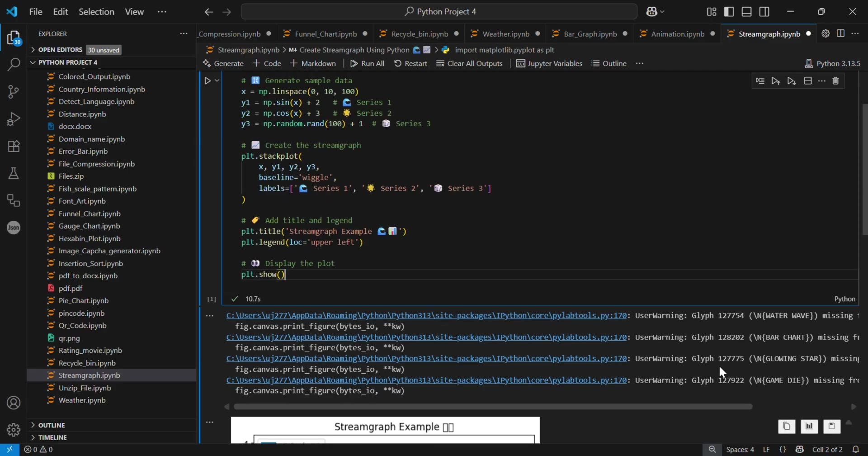This screenshot has height=456, width=868.
Task: Click the remote window indicator in status bar
Action: (9, 450)
